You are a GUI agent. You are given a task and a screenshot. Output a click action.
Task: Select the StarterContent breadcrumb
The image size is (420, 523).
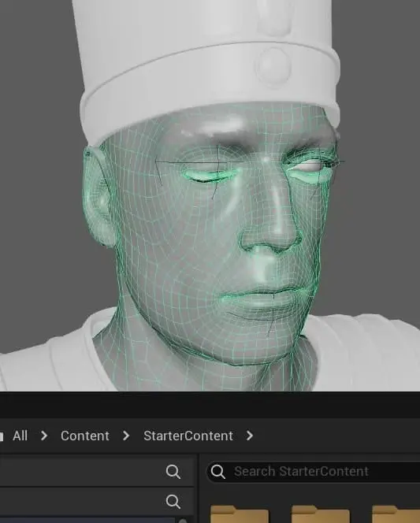point(188,436)
